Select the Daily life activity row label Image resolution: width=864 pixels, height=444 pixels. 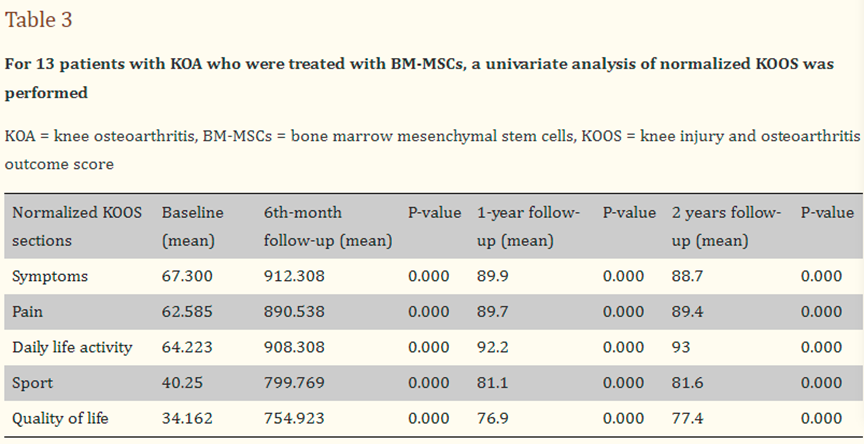[x=72, y=347]
